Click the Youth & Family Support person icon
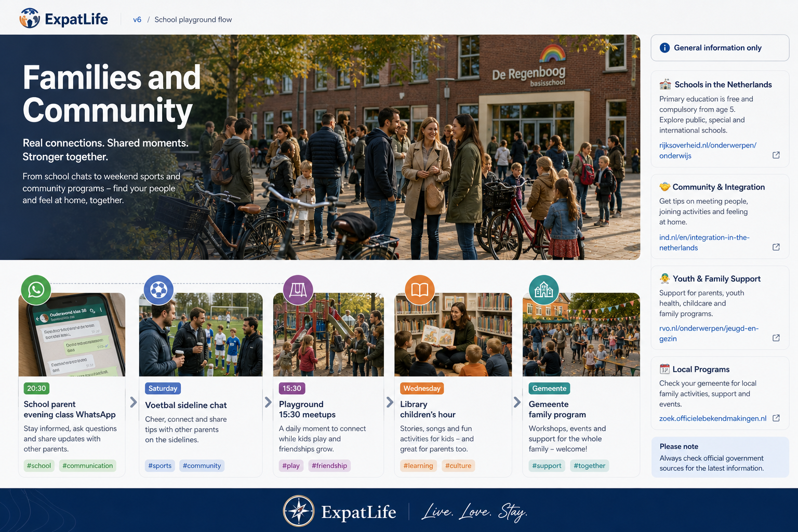This screenshot has height=532, width=798. tap(664, 278)
